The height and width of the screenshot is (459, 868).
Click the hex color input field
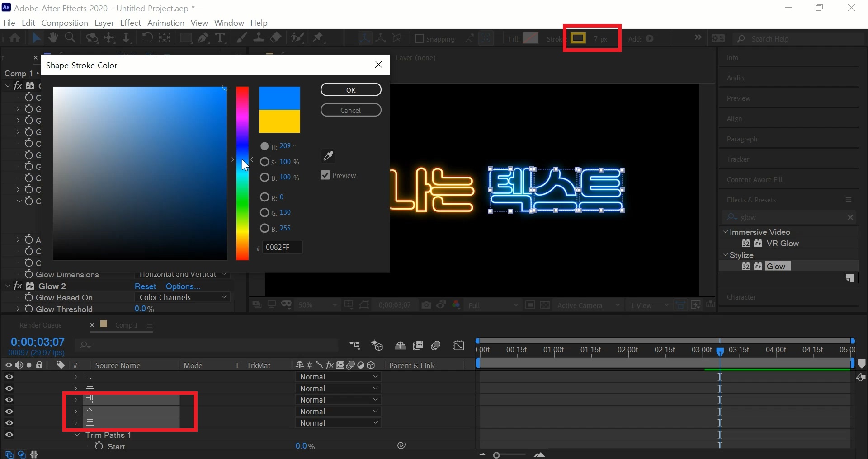[x=283, y=247]
